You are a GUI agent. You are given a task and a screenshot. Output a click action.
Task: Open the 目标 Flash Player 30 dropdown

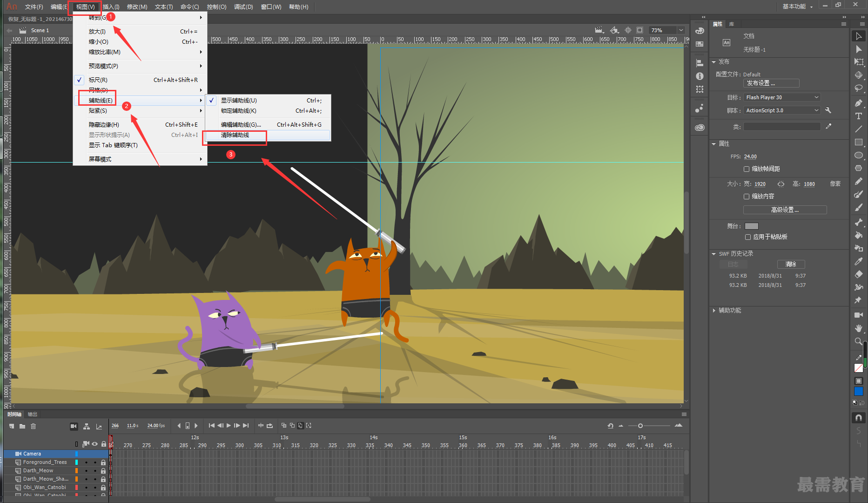782,97
